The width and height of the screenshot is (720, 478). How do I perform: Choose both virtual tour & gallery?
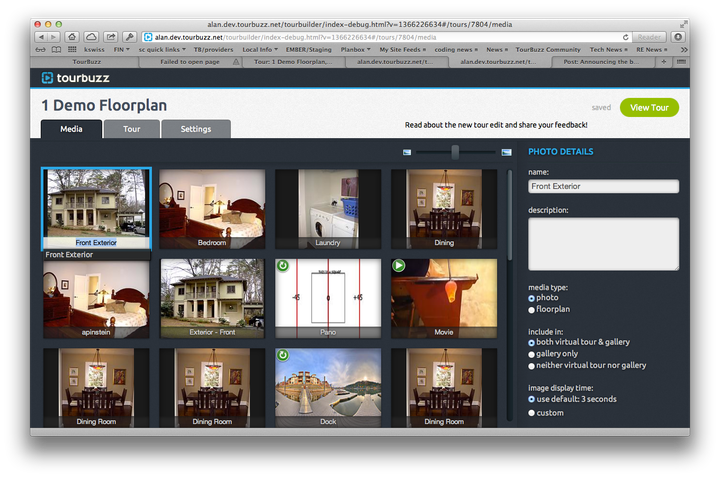[x=531, y=343]
